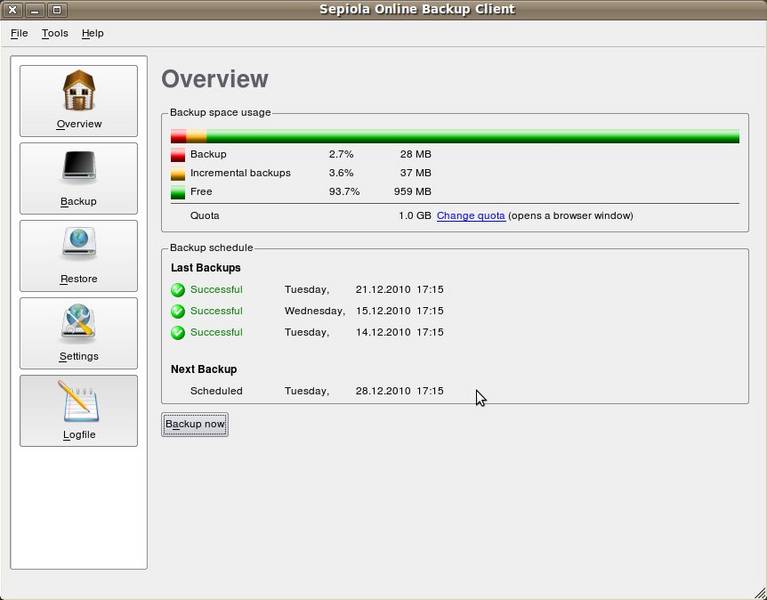767x600 pixels.
Task: Click the 14.12.2010 17:15 backup date
Action: click(400, 333)
